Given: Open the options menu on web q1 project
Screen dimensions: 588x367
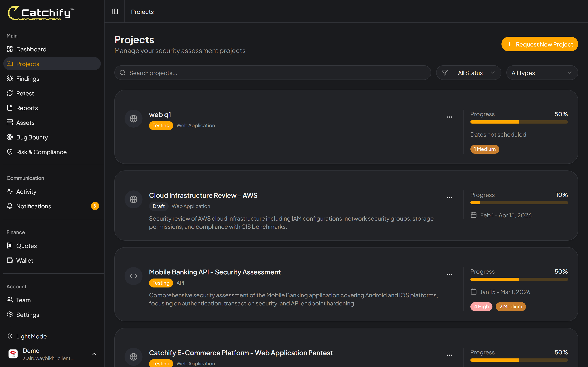Looking at the screenshot, I should tap(449, 117).
